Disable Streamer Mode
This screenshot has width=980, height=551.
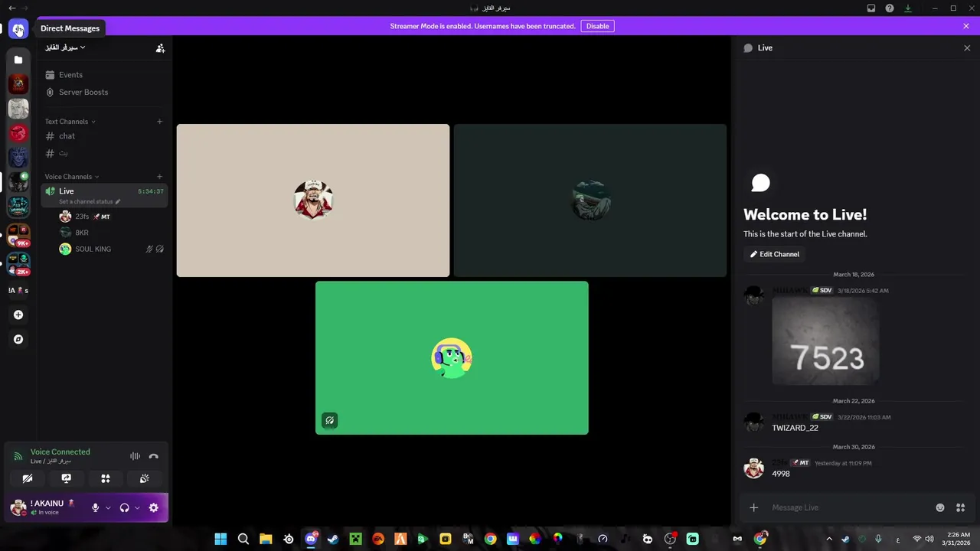(597, 26)
